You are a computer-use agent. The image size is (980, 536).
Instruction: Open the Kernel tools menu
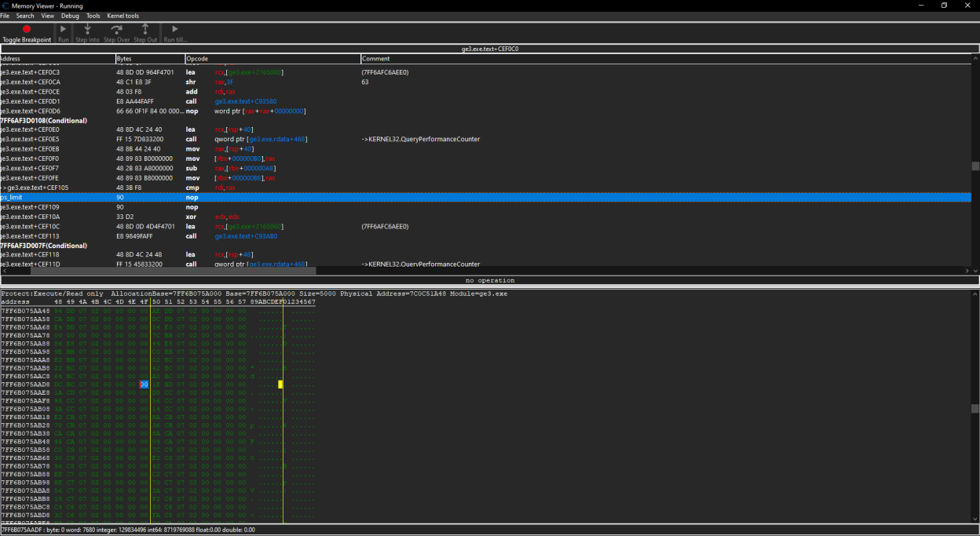tap(123, 16)
